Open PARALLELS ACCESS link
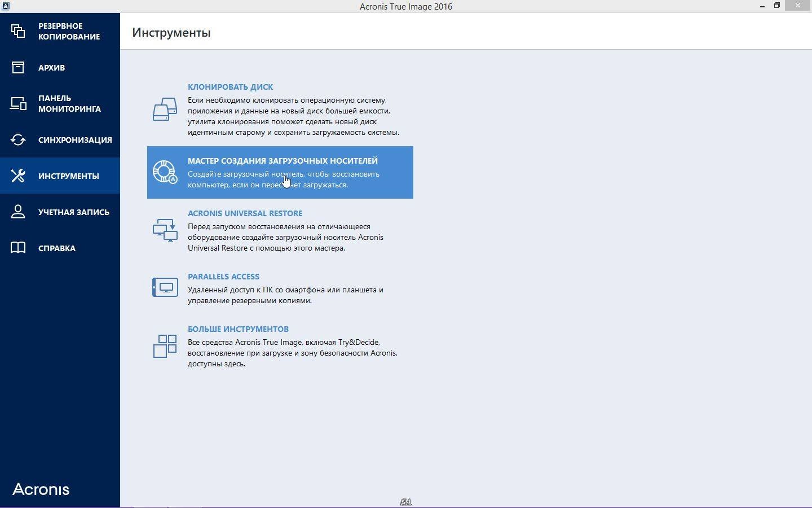 click(x=223, y=277)
